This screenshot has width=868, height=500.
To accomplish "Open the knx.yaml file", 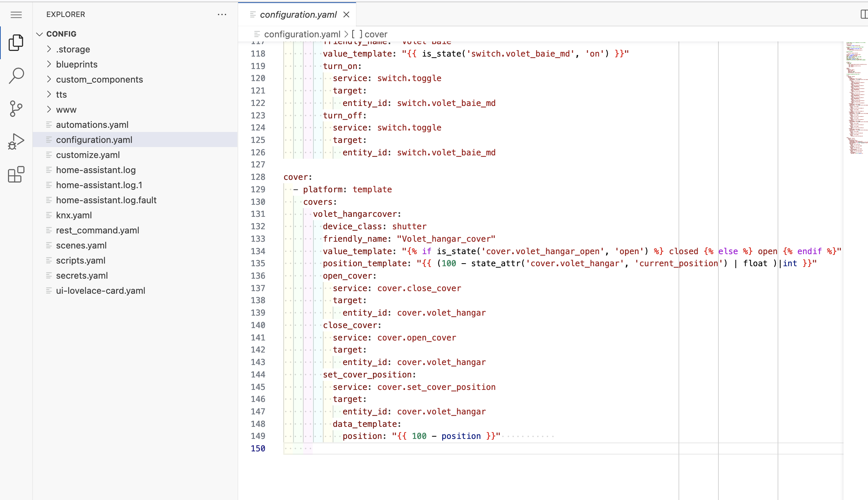I will (74, 215).
